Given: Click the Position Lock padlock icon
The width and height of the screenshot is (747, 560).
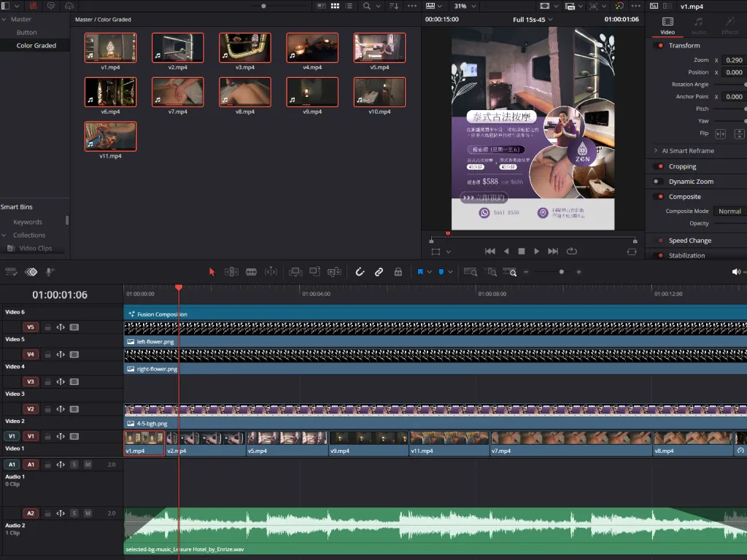Looking at the screenshot, I should pos(398,272).
